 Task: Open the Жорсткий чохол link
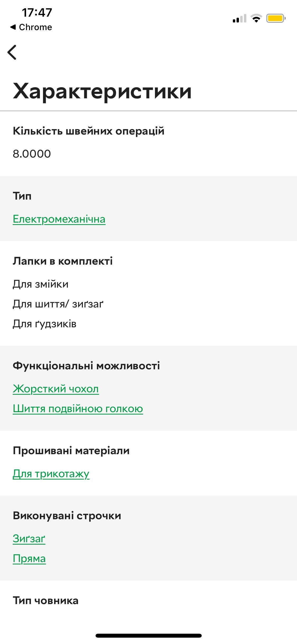56,389
